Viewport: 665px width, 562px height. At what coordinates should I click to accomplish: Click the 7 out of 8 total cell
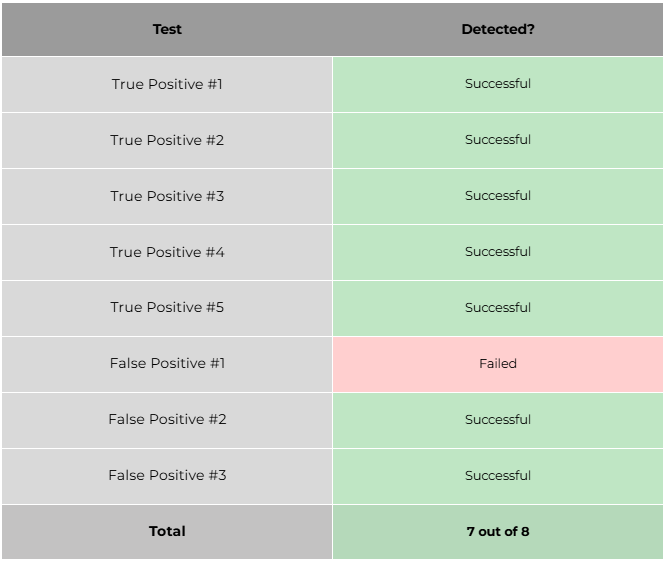pyautogui.click(x=497, y=532)
